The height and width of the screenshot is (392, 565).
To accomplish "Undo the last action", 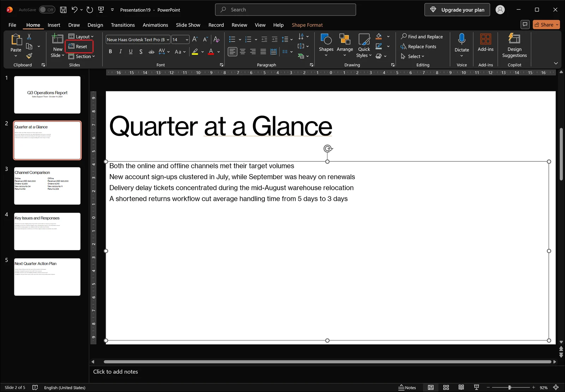I will [75, 10].
